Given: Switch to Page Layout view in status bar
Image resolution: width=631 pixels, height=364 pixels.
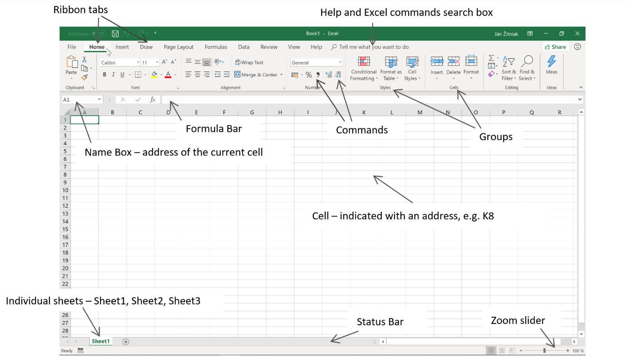Looking at the screenshot, I should click(502, 351).
